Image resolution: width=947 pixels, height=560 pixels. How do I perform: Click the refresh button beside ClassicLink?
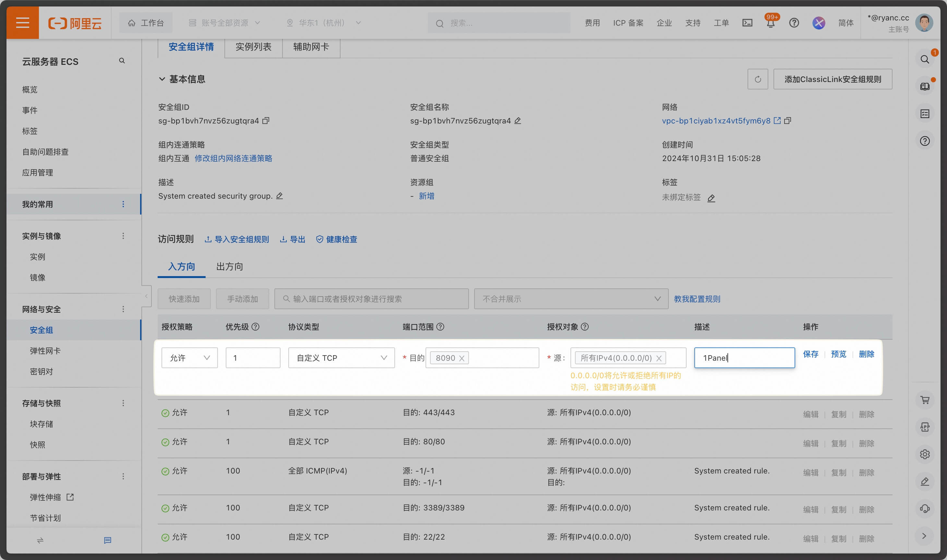coord(758,79)
